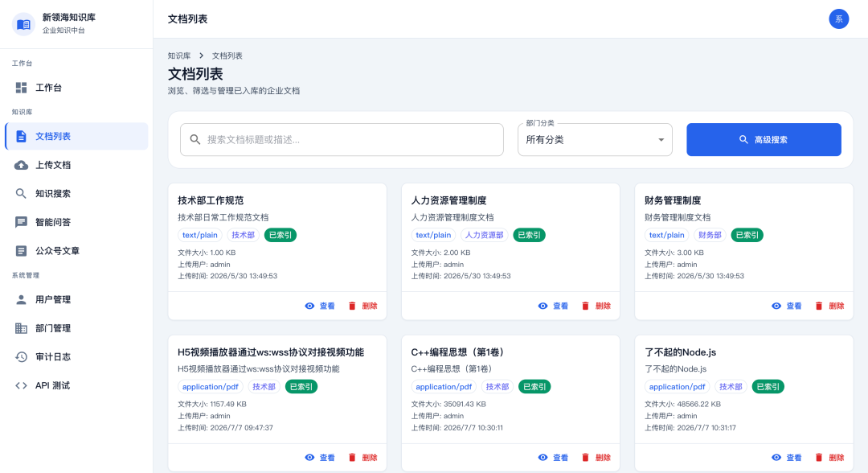
Task: Click the 工作台 dashboard grid icon
Action: pos(21,88)
